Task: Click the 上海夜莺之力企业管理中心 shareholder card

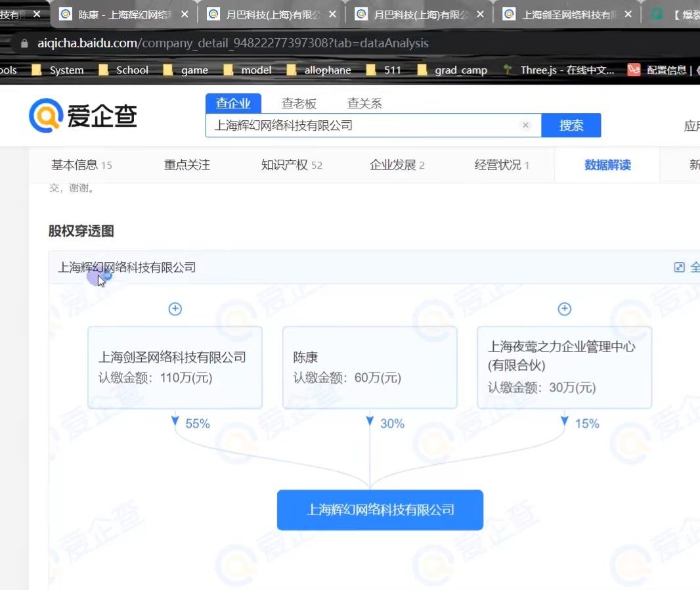Action: coord(564,367)
